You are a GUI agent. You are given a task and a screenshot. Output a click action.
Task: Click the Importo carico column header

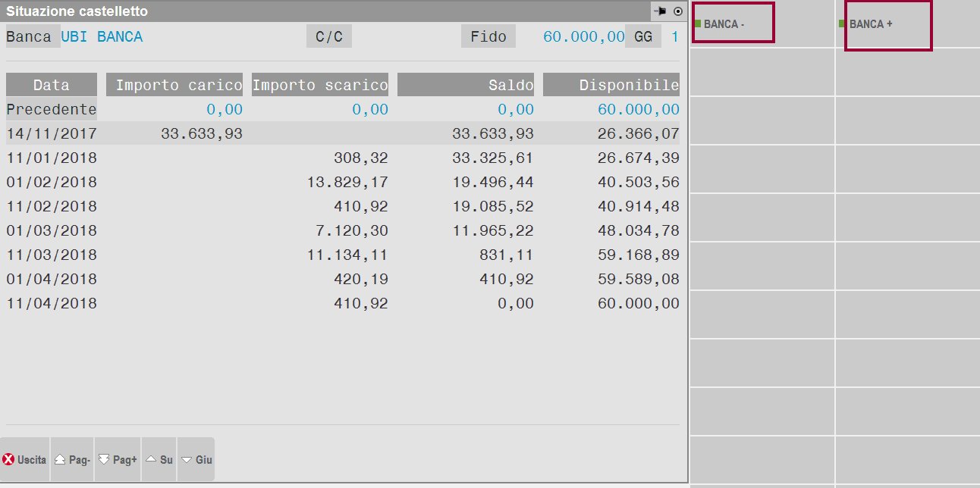(x=178, y=86)
